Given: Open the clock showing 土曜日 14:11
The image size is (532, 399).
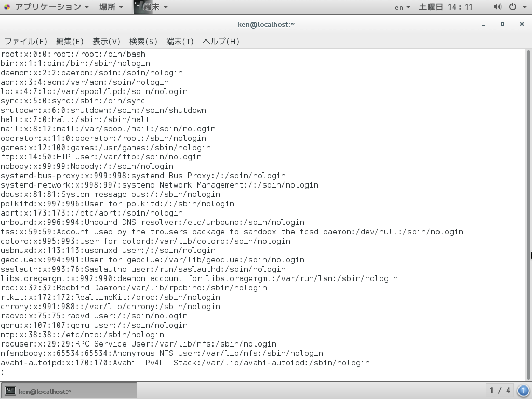Looking at the screenshot, I should pyautogui.click(x=445, y=7).
